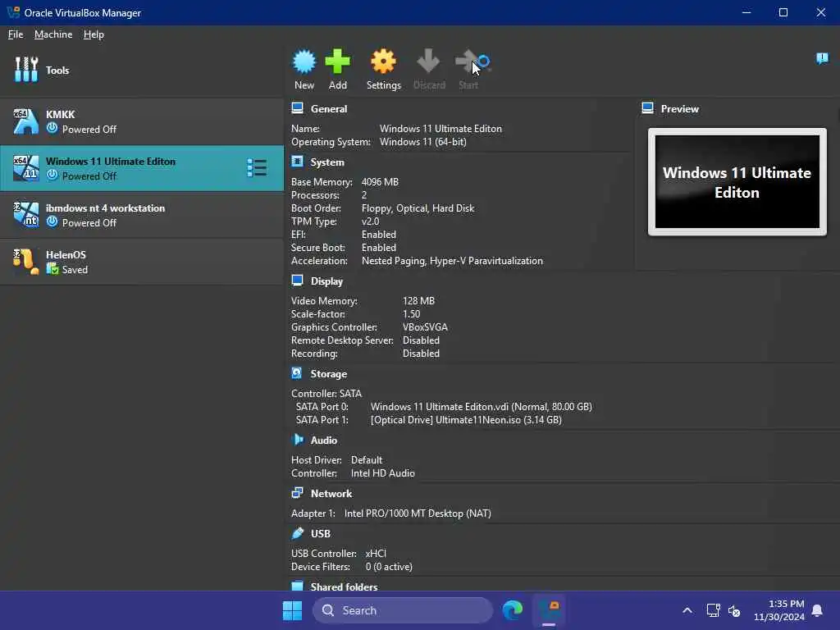The image size is (840, 630).
Task: Open Audio settings via header link
Action: 323,441
